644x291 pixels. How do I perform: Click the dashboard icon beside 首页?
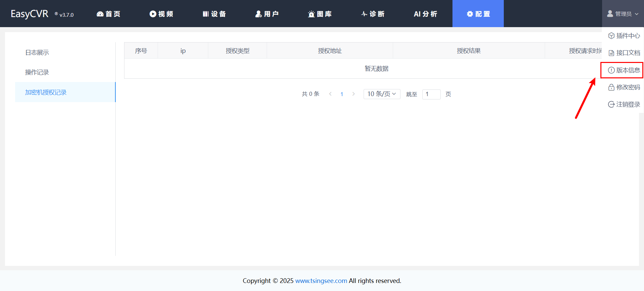click(x=100, y=14)
